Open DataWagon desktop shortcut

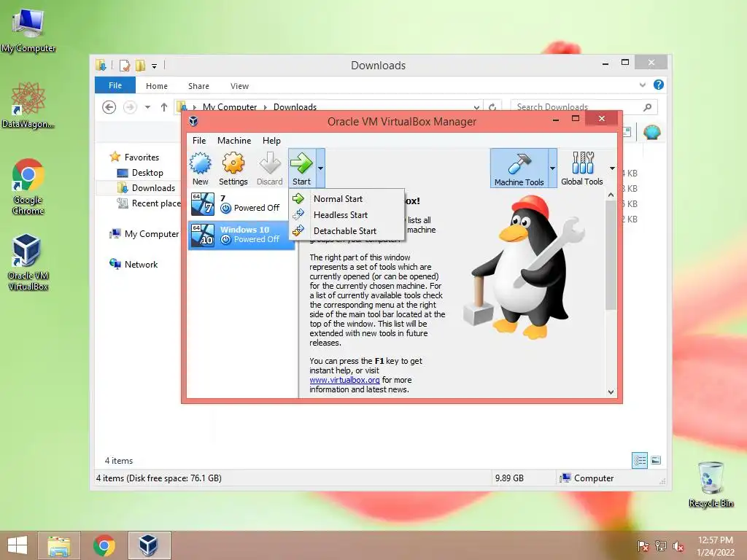(28, 105)
